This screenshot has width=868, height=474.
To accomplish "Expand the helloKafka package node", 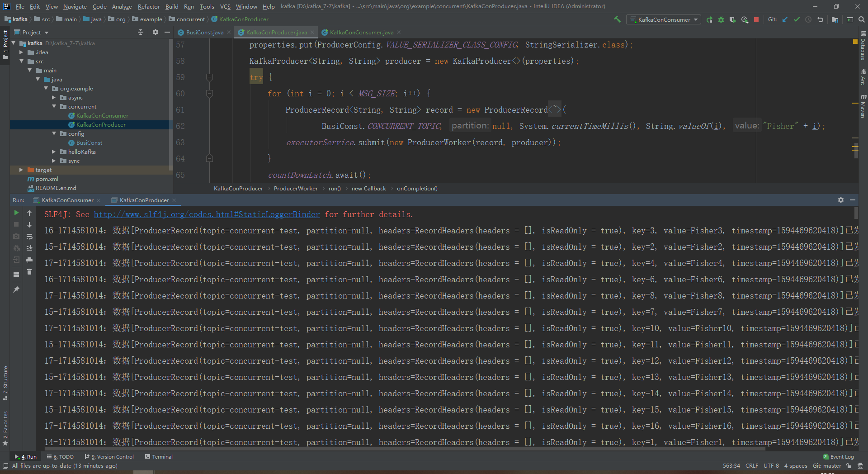I will coord(54,152).
